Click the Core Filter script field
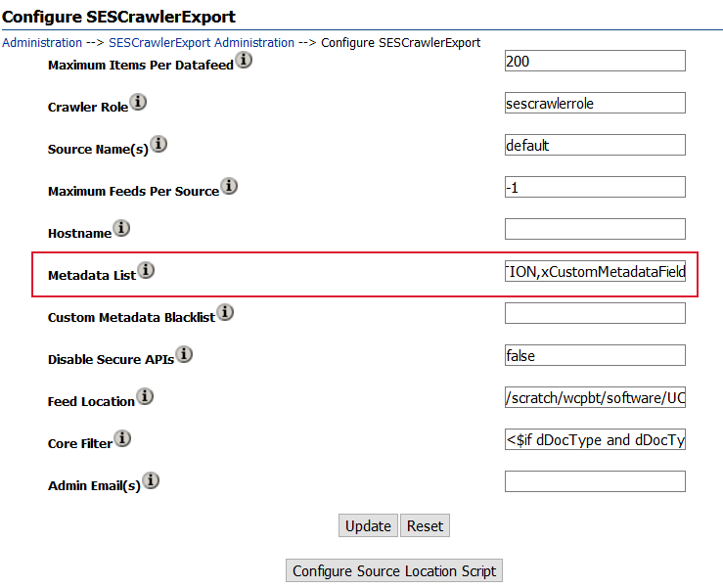 pos(595,439)
